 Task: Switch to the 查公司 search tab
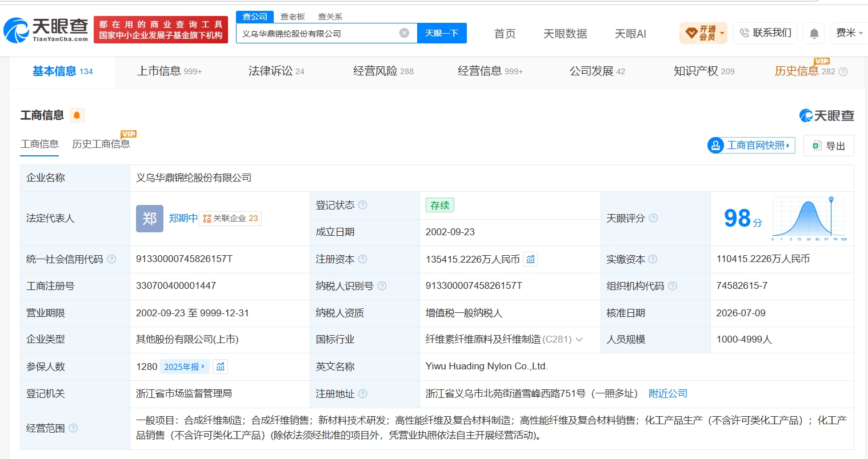tap(255, 17)
